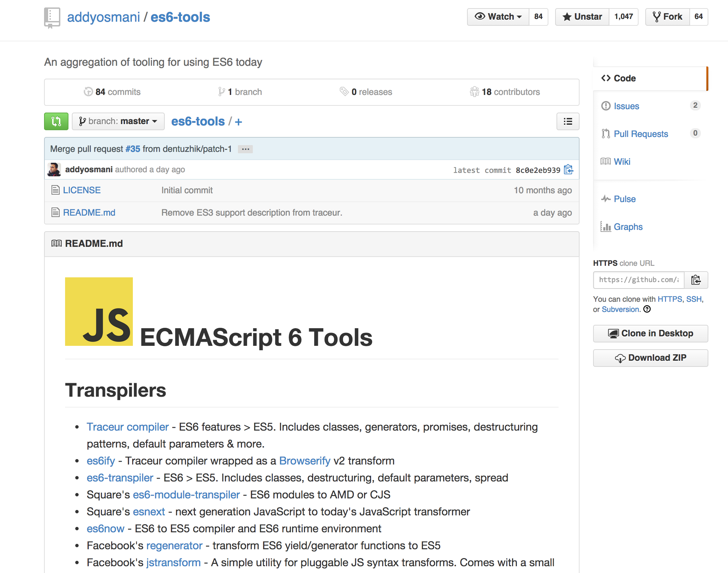Create a new file with plus icon
728x573 pixels.
coord(239,122)
